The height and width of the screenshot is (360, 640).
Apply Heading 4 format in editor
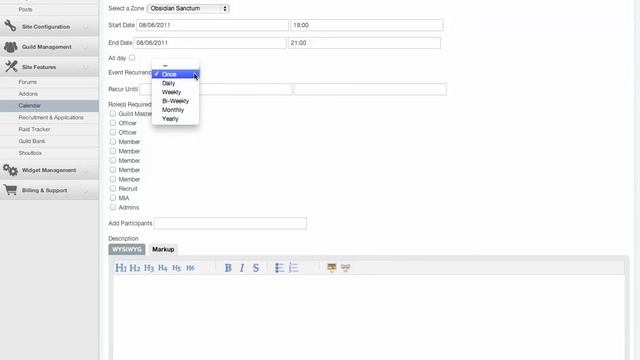(162, 268)
